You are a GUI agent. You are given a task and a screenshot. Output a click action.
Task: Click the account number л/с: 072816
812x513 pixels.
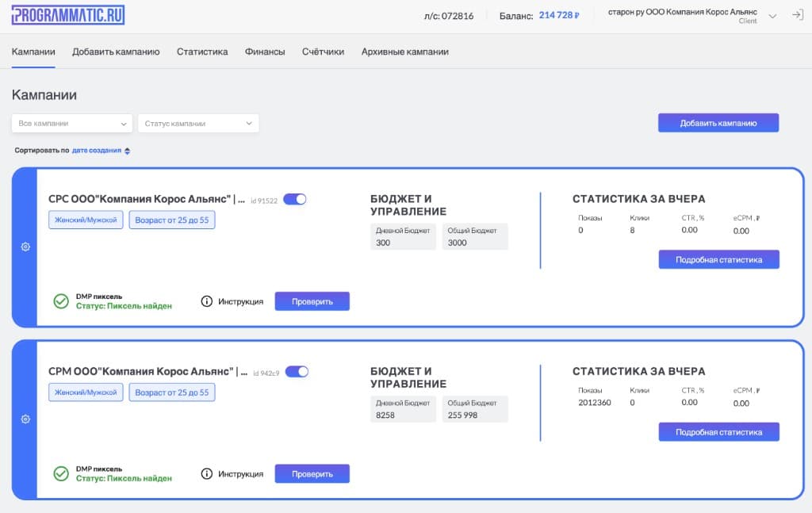(449, 16)
